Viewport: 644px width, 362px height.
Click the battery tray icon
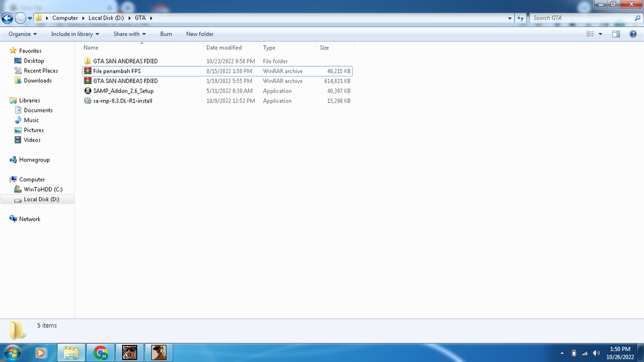point(574,353)
